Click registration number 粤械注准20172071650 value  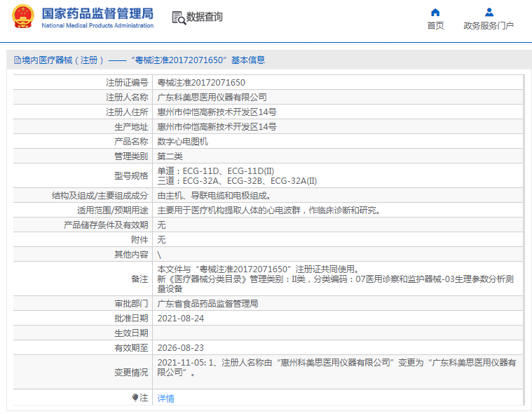coord(201,83)
